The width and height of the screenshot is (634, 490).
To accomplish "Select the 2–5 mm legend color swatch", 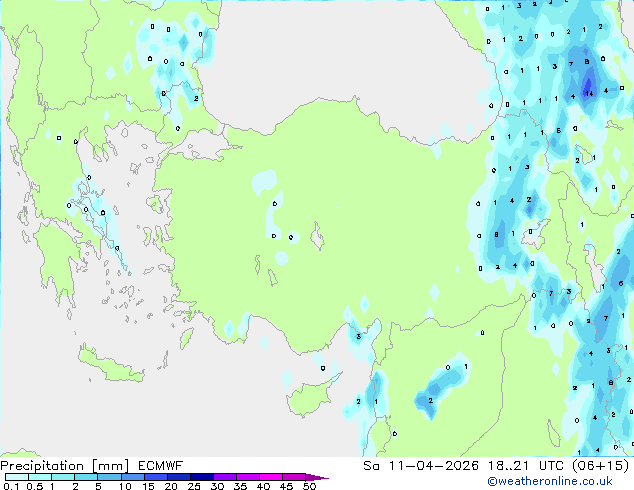I will [86, 477].
